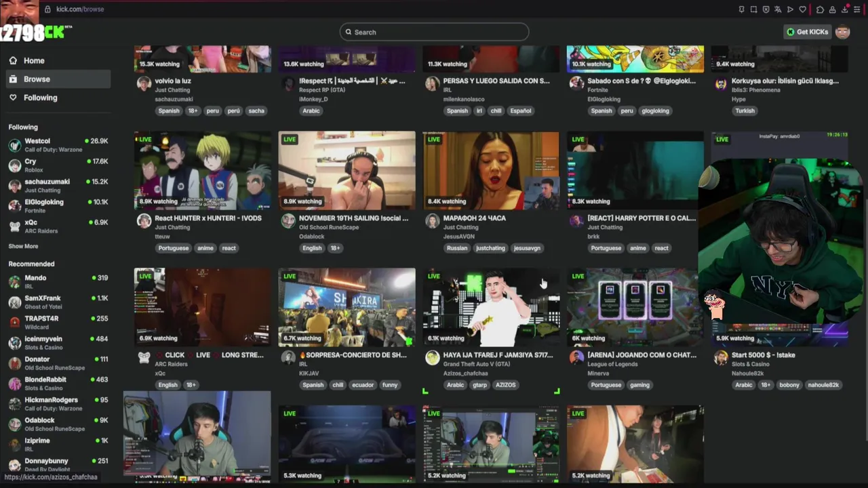The width and height of the screenshot is (868, 488).
Task: Open Donnaybunny in Recommended list
Action: pyautogui.click(x=58, y=464)
